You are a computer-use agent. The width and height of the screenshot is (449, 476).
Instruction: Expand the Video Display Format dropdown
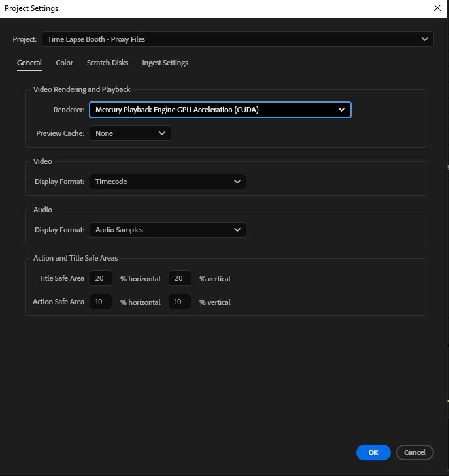click(x=167, y=182)
